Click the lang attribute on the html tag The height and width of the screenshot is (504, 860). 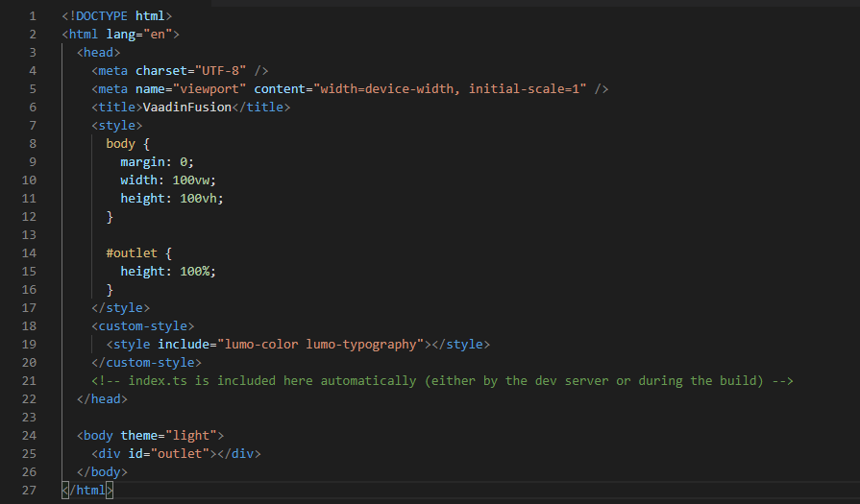(121, 34)
